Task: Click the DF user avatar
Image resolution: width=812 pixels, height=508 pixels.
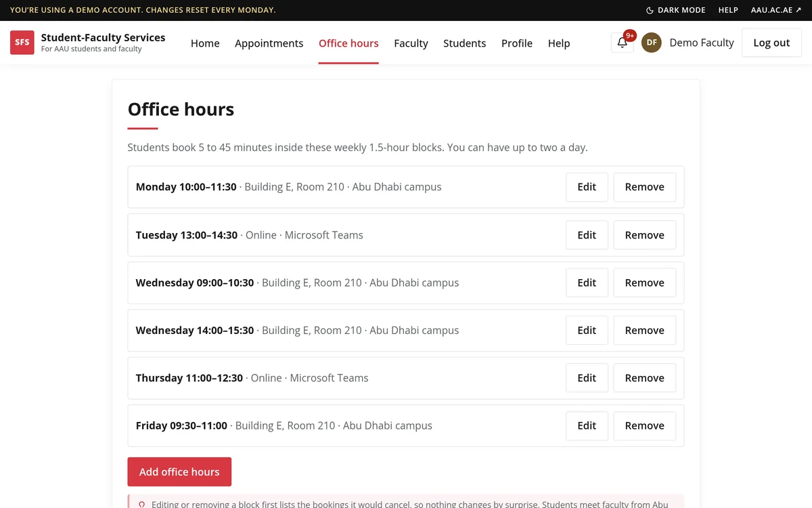Action: pos(652,43)
